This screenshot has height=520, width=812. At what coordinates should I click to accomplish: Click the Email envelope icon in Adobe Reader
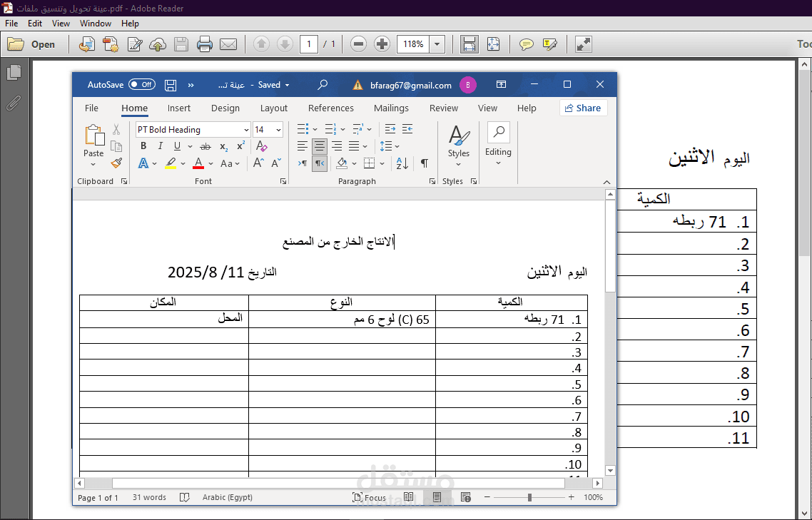click(228, 44)
